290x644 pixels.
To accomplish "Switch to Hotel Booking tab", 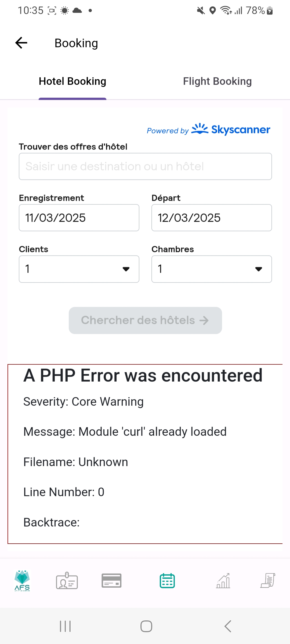I will coord(73,81).
